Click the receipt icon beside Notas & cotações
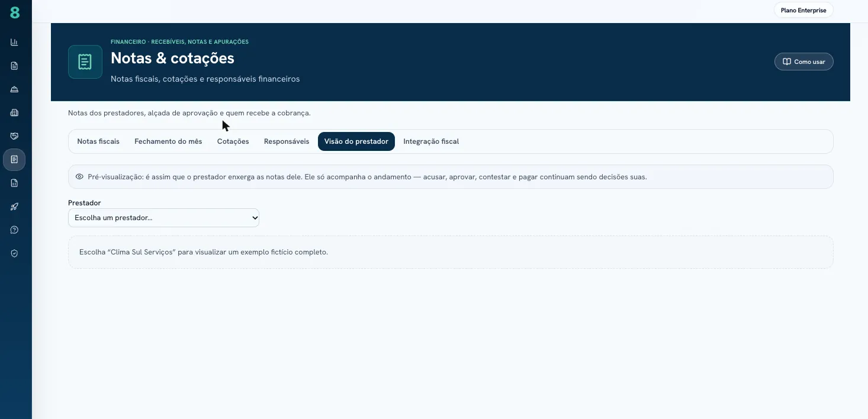Viewport: 868px width, 419px height. 85,62
